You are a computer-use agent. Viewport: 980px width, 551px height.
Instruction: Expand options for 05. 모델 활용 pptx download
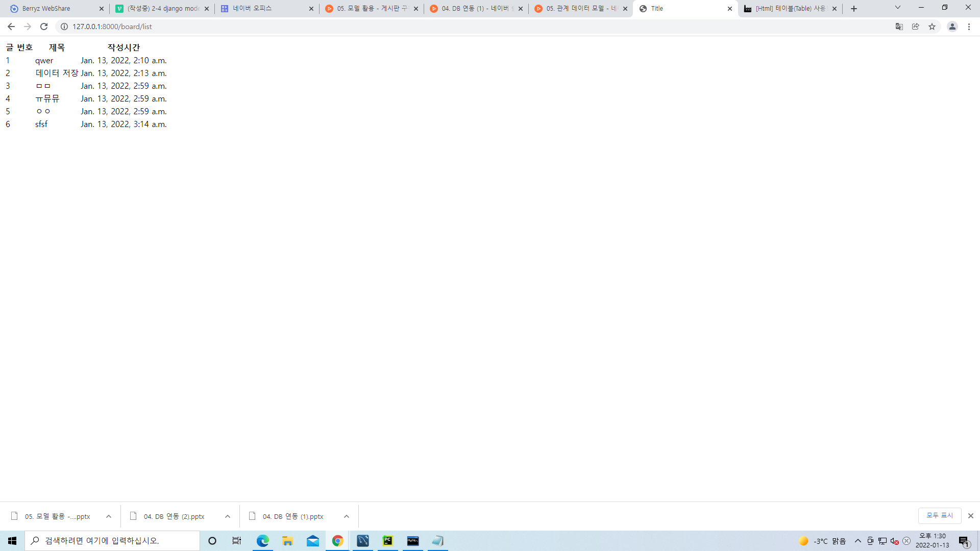[109, 516]
